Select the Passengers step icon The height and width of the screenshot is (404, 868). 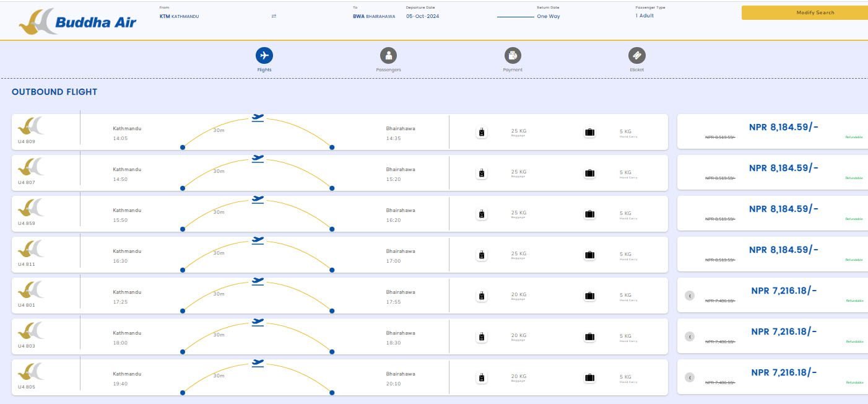point(388,56)
